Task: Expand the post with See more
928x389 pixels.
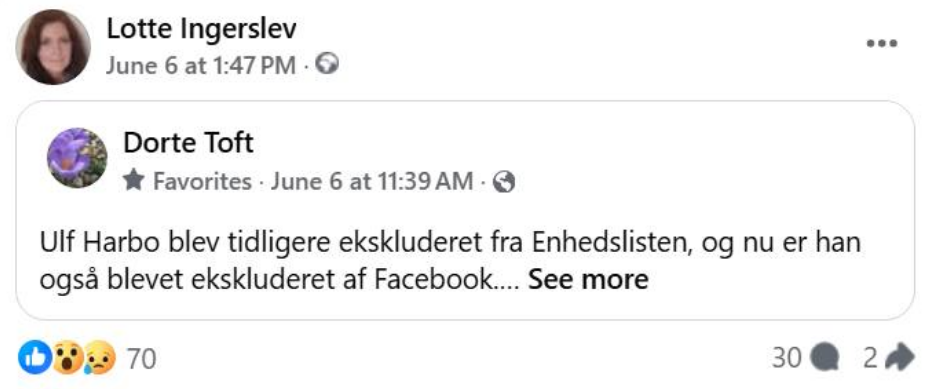Action: (x=588, y=279)
